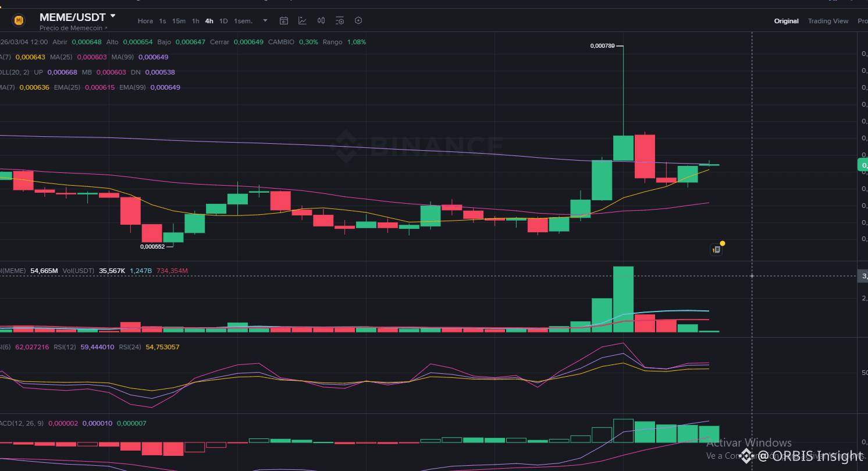This screenshot has height=471, width=868.
Task: Click the Bollinger UP value 0,000668
Action: point(62,72)
